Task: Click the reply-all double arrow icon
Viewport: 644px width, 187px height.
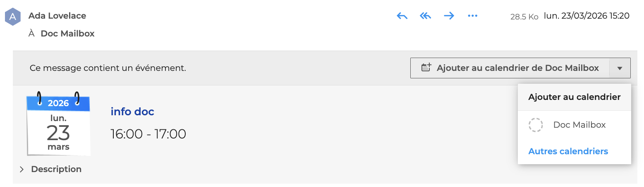Action: click(x=425, y=16)
